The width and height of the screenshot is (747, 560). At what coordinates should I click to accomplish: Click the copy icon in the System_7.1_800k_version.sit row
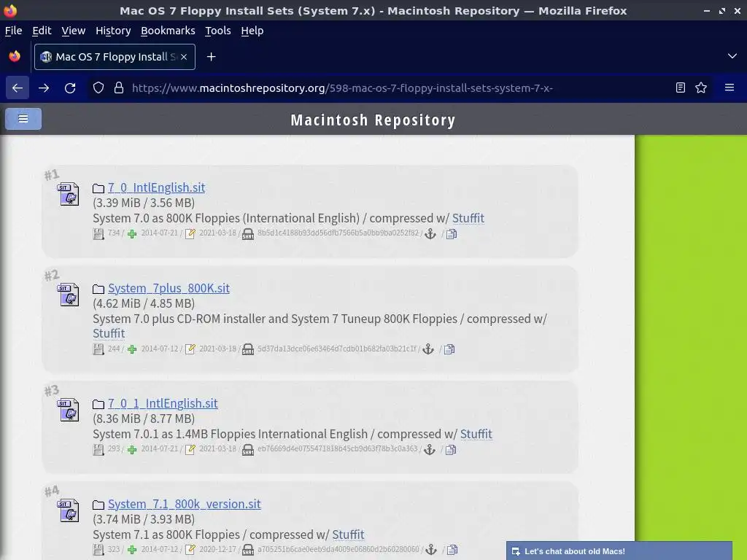[x=452, y=550]
